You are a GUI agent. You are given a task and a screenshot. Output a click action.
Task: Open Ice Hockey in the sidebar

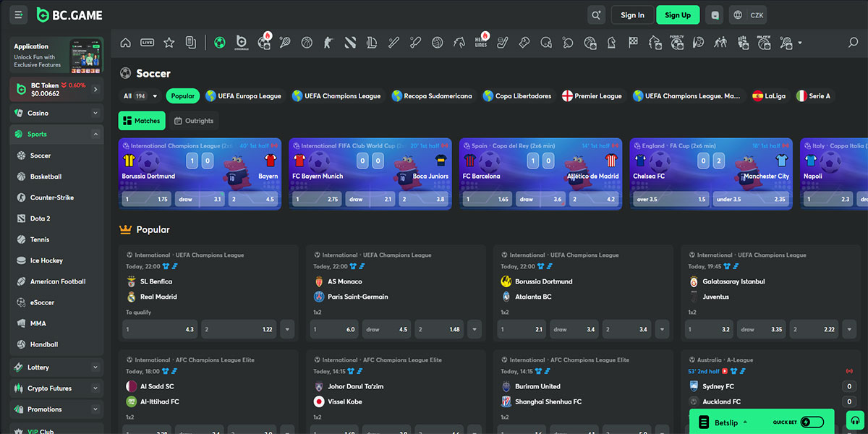46,260
